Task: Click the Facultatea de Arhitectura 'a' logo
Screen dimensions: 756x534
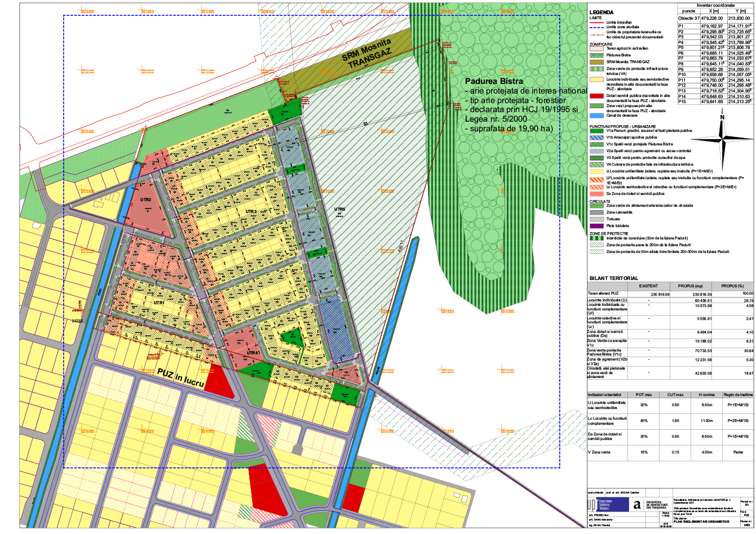Action: pyautogui.click(x=637, y=505)
